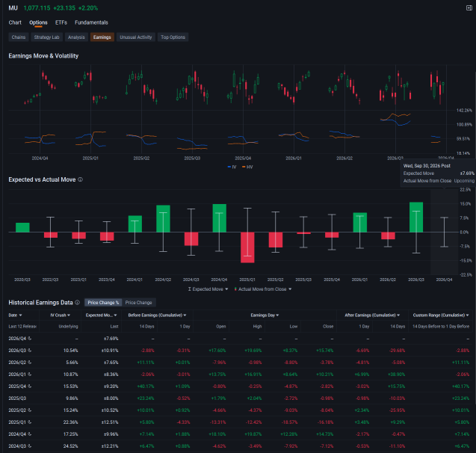Click the moon icon next to 2025/Q2
The width and height of the screenshot is (476, 453).
(30, 410)
